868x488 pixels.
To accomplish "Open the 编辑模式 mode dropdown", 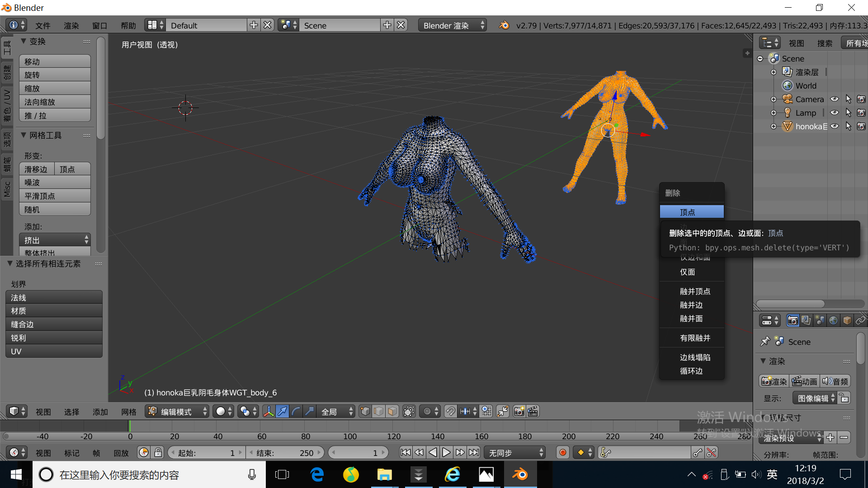I will tap(177, 412).
